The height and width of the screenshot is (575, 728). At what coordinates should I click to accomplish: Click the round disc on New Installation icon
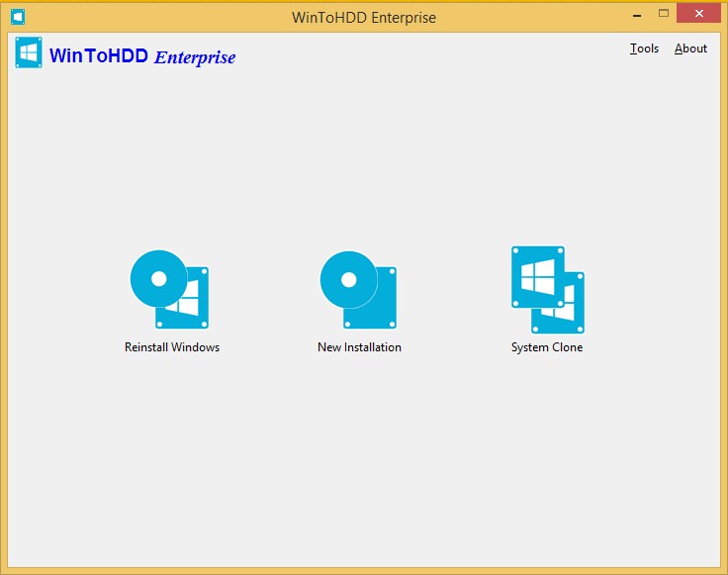(x=348, y=278)
